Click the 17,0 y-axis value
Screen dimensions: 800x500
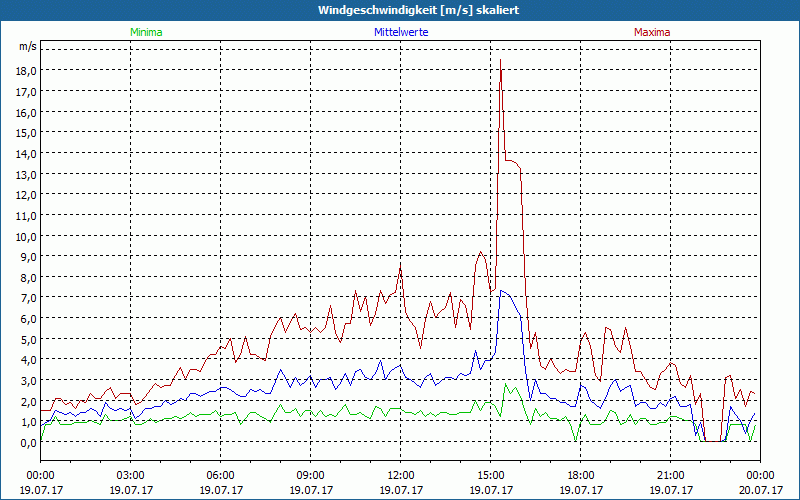[28, 92]
